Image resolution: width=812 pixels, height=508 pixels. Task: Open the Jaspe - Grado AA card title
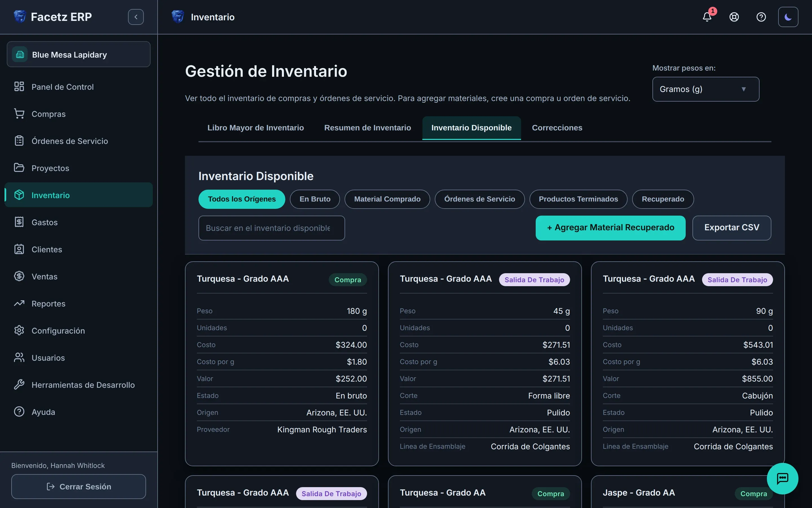639,492
